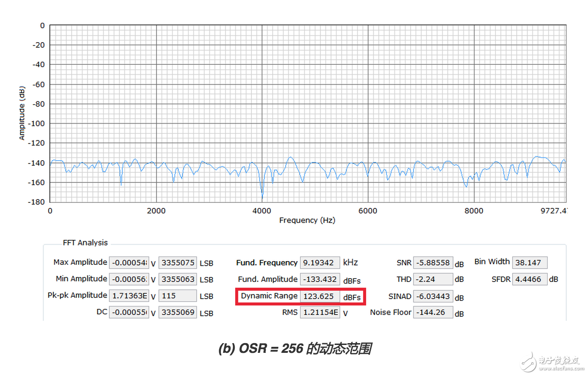Select the Bin Width value 38.147
Screen dimensions: 588x376
pos(531,263)
